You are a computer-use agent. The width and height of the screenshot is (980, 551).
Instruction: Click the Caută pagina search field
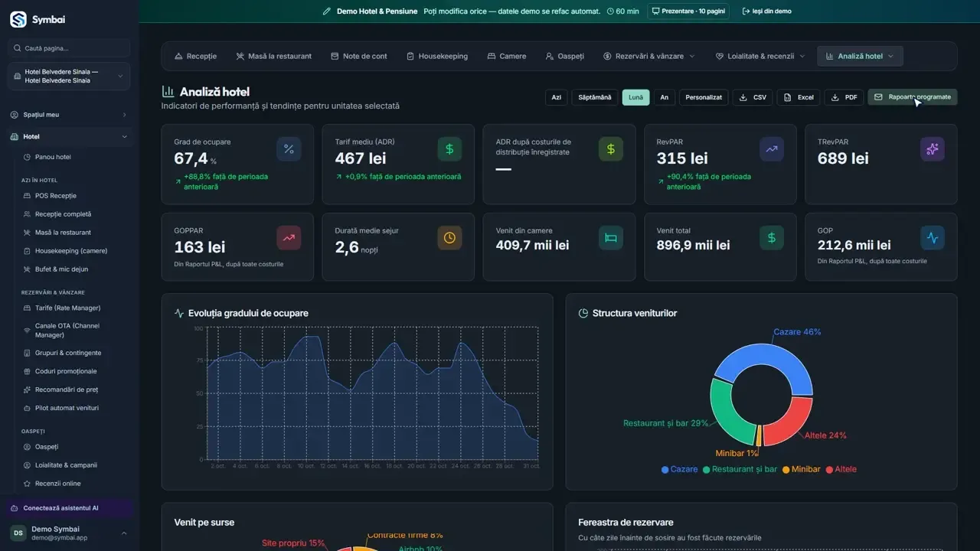[69, 48]
